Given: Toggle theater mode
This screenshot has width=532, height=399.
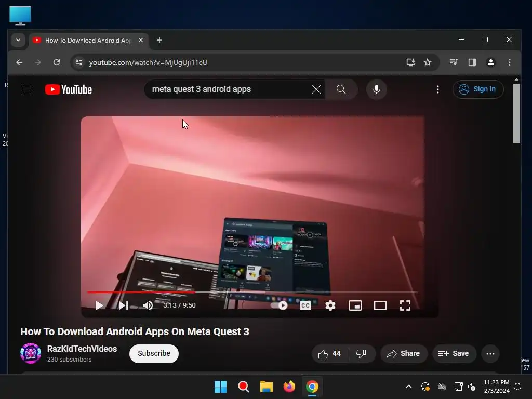Looking at the screenshot, I should tap(380, 305).
